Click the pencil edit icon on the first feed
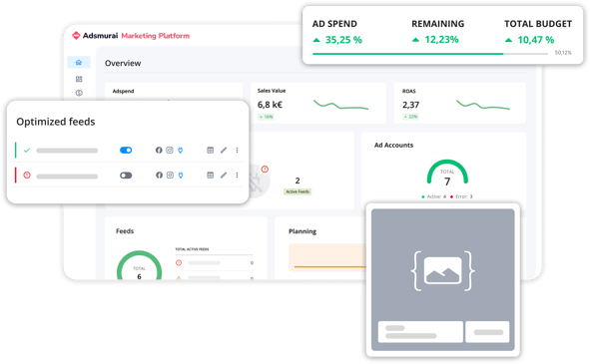The height and width of the screenshot is (364, 590). [224, 150]
